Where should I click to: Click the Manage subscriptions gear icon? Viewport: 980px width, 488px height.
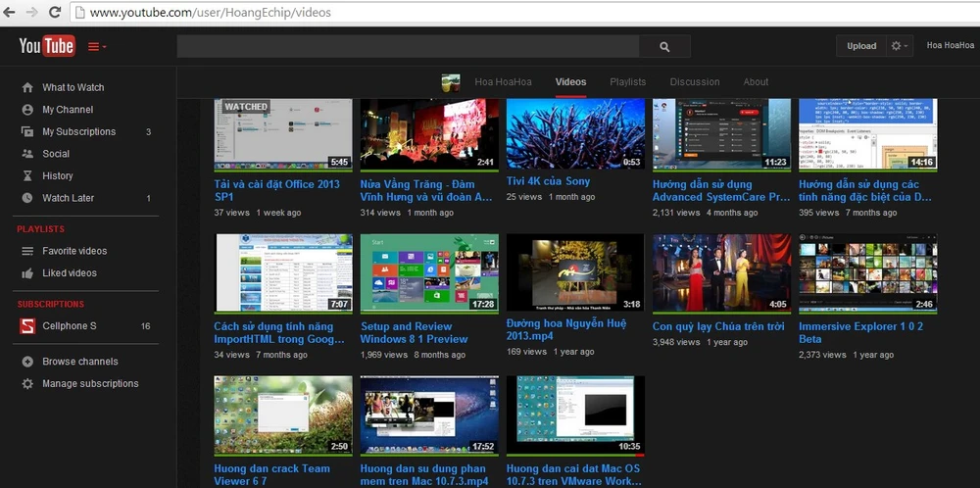pos(27,384)
